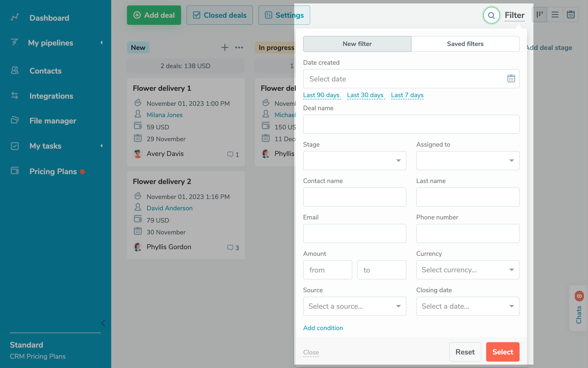Click the search magnifier icon beside Filter

(491, 15)
